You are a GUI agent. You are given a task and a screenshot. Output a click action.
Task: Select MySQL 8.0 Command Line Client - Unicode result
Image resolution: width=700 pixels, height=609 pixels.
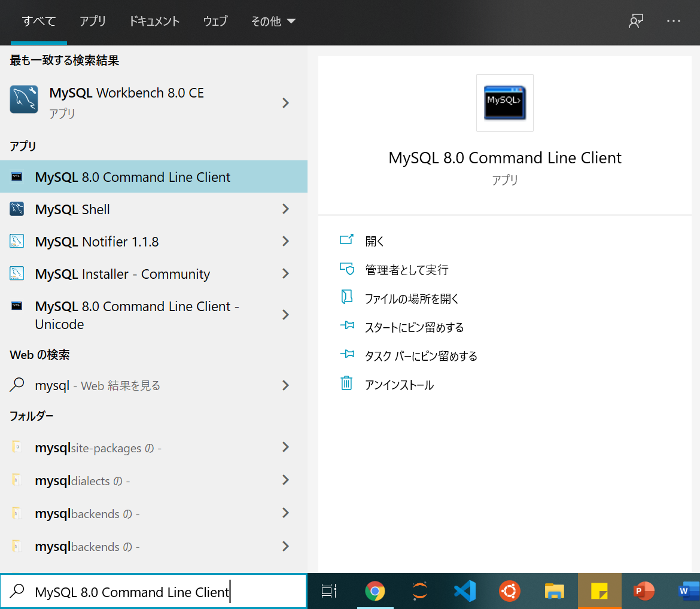[x=154, y=315]
